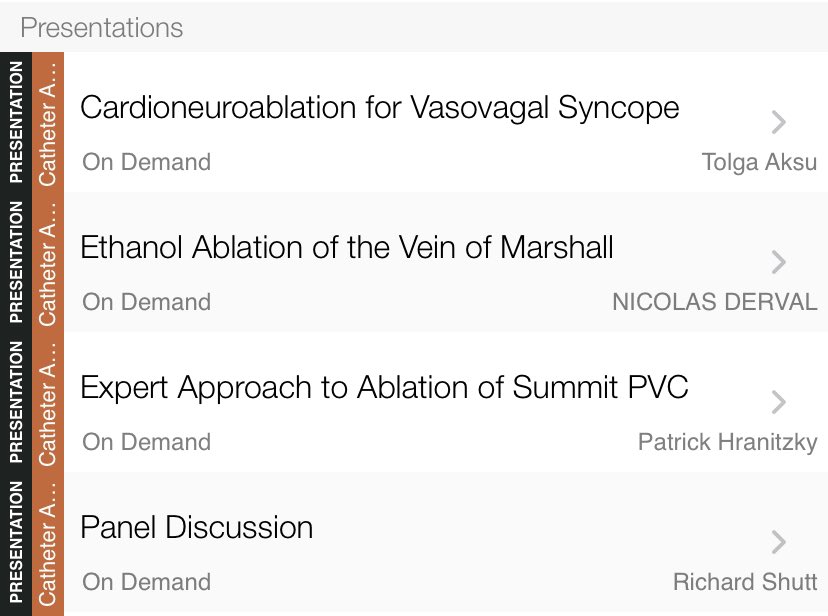Click On Demand label under Cardioneuroablation title

click(x=146, y=162)
